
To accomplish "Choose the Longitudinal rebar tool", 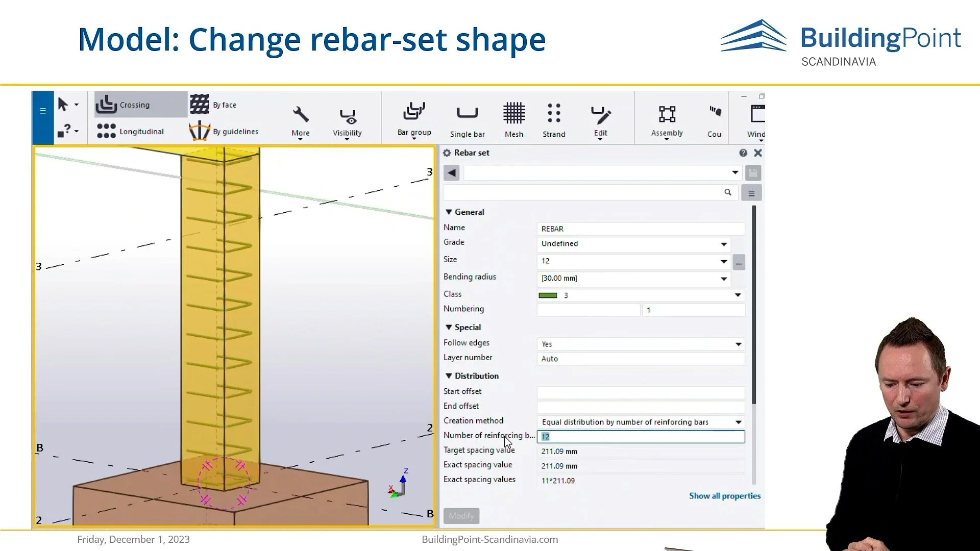I will tap(131, 131).
